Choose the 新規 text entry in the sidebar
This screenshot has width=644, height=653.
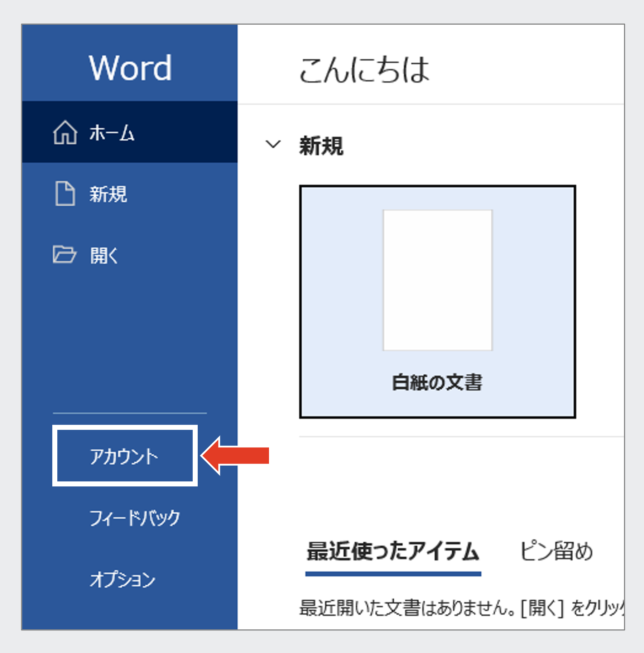(108, 194)
